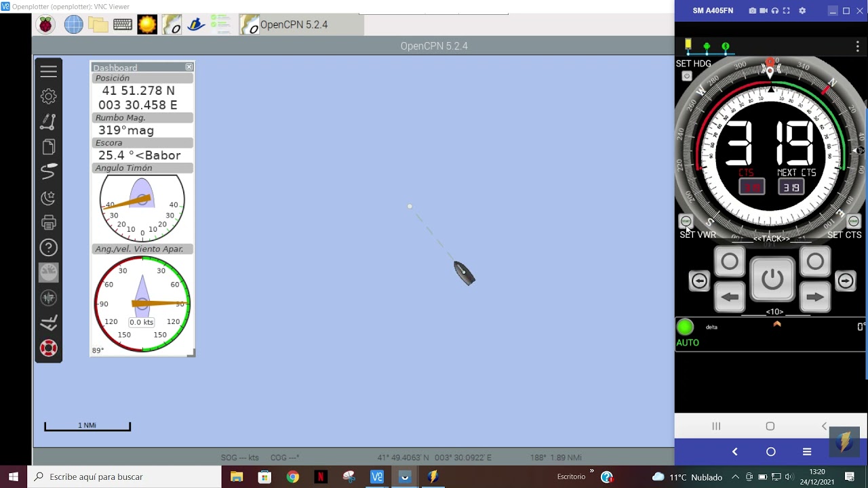This screenshot has height=488, width=868.
Task: Show hidden system tray icons
Action: click(x=735, y=476)
